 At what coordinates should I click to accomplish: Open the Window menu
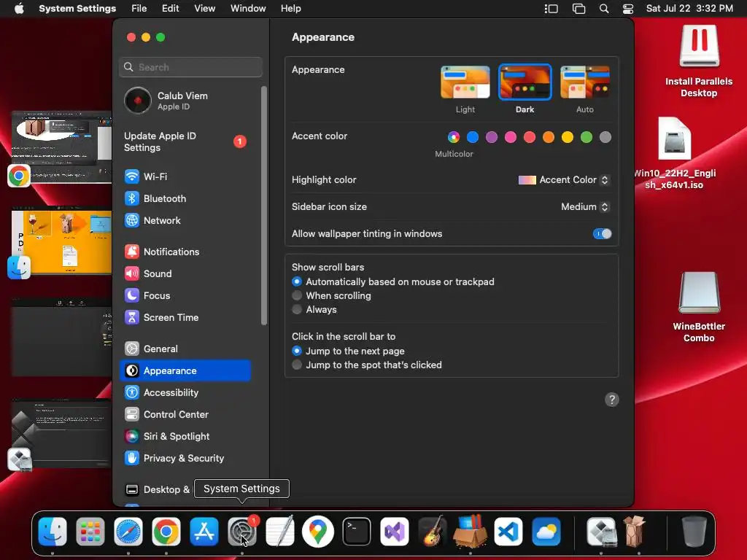point(248,9)
